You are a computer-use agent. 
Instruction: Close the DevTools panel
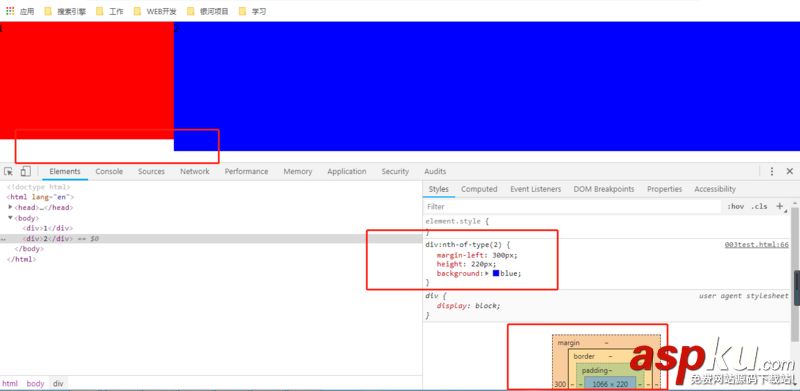coord(789,172)
